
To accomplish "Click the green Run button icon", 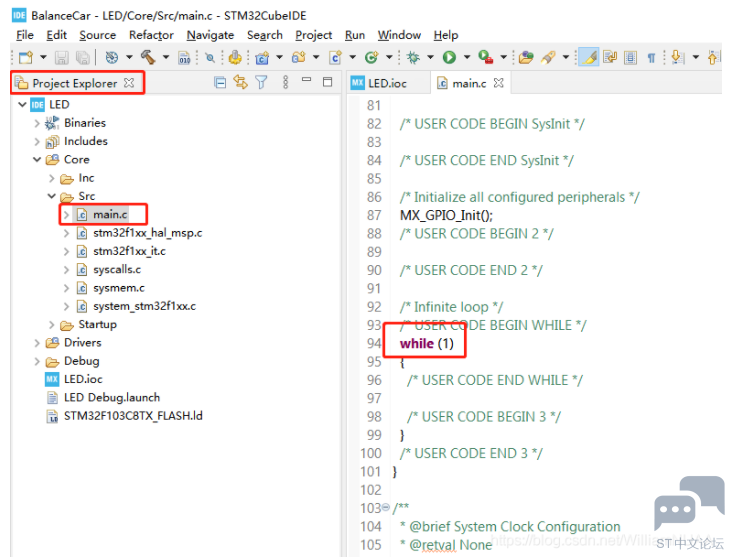I will pyautogui.click(x=449, y=57).
